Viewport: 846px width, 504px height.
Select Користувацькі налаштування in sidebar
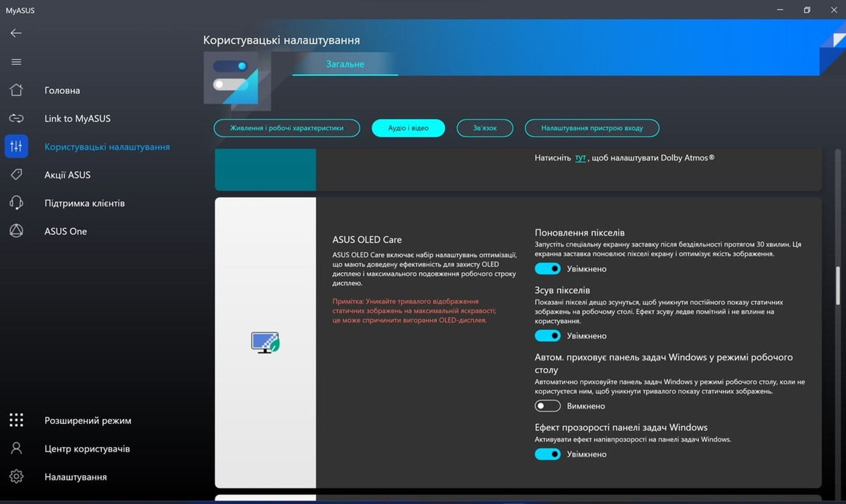point(107,147)
